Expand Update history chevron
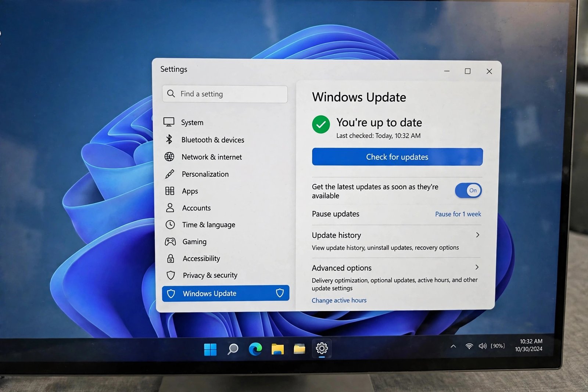 click(477, 235)
